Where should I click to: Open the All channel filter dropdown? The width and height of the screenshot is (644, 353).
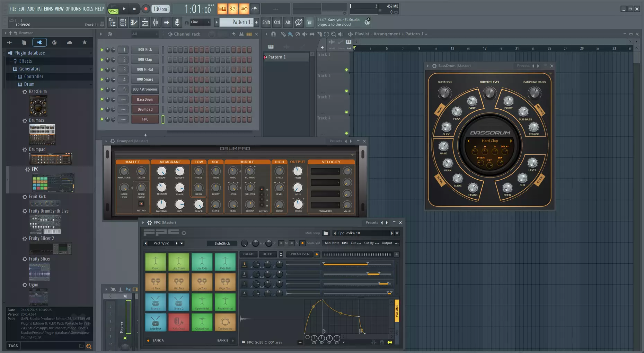pos(144,34)
